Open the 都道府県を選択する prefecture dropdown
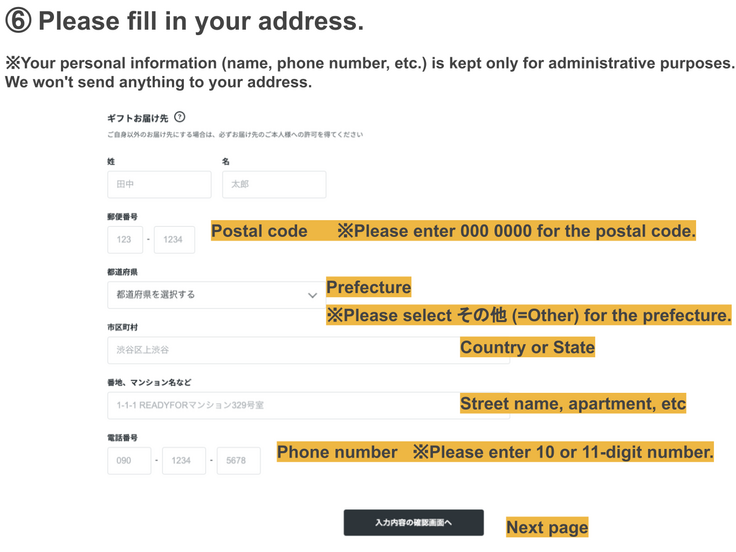The width and height of the screenshot is (736, 552). click(x=210, y=295)
